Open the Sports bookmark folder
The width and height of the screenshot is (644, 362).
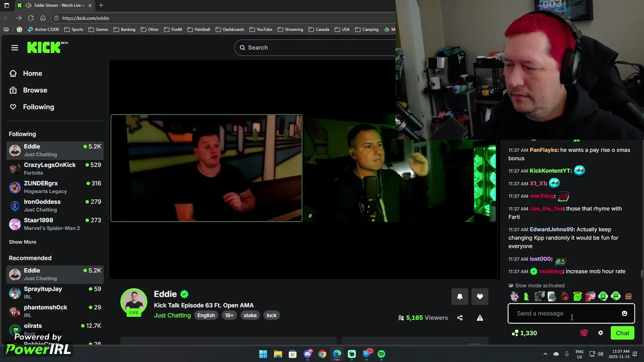73,30
